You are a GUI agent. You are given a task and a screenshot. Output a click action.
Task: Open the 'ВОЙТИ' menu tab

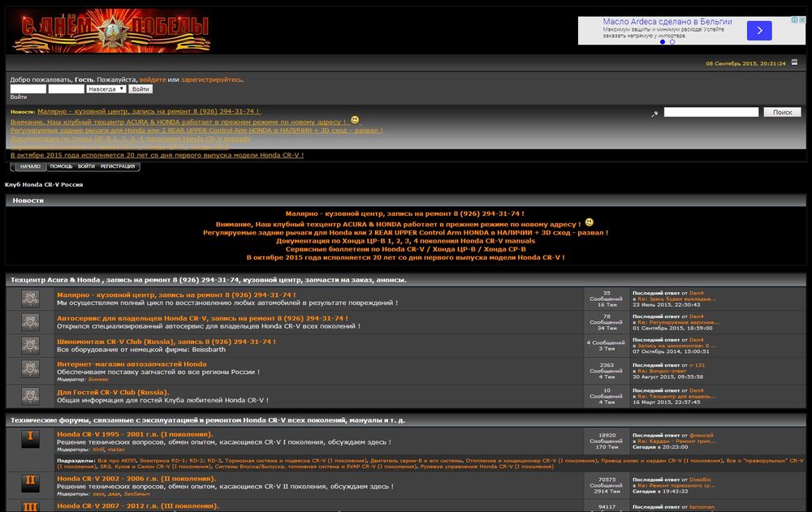point(87,166)
